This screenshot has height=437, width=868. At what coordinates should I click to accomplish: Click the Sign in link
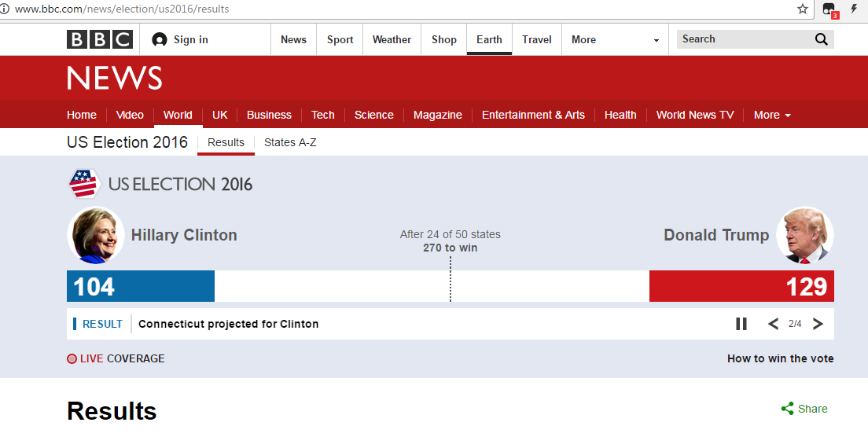coord(190,40)
